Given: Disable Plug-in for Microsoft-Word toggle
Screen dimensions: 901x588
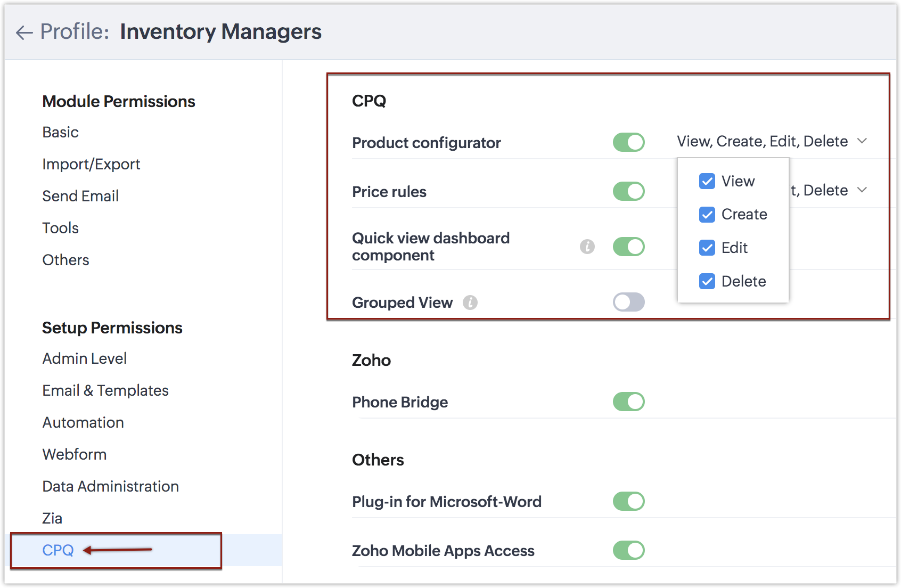Looking at the screenshot, I should click(628, 501).
